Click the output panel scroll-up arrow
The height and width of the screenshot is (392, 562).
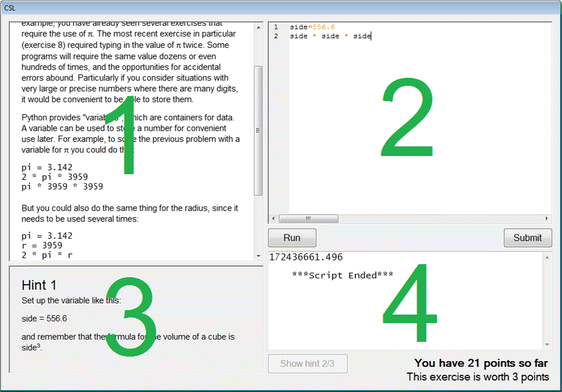tap(547, 258)
